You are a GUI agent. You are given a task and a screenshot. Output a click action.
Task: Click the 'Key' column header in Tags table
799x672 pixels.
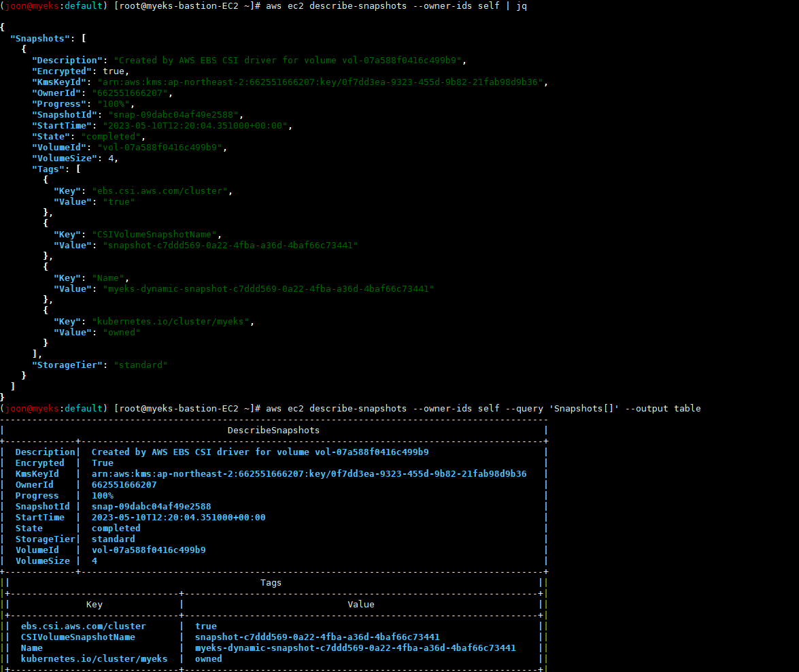(x=95, y=605)
